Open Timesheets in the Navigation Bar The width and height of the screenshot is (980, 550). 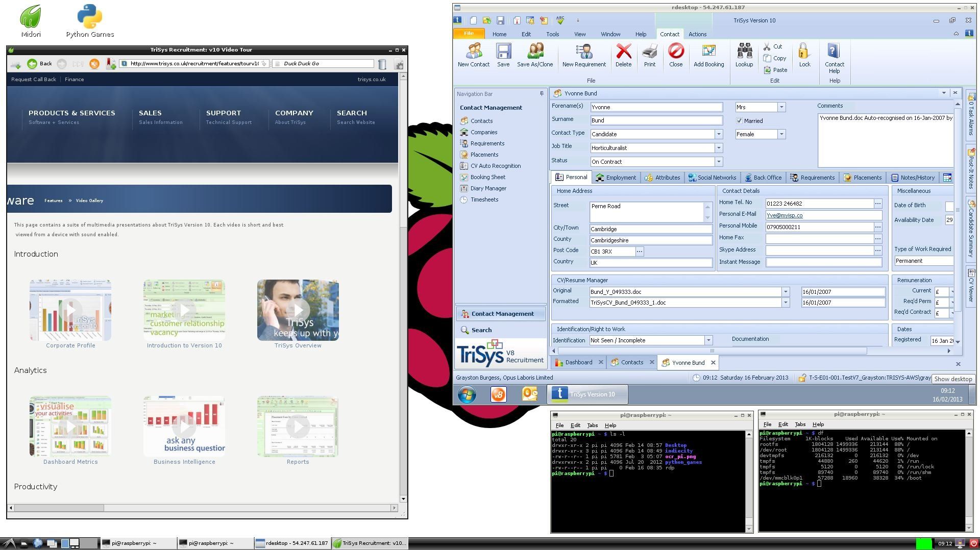tap(479, 199)
